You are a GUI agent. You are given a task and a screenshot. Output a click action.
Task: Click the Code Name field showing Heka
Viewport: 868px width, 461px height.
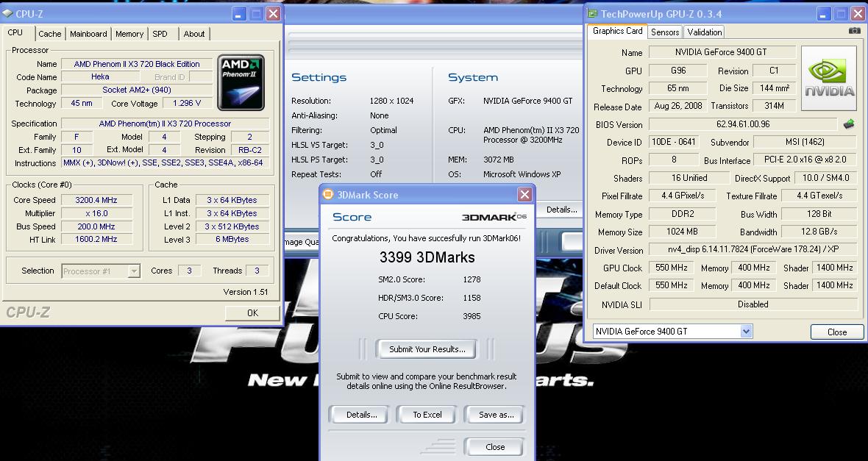100,77
